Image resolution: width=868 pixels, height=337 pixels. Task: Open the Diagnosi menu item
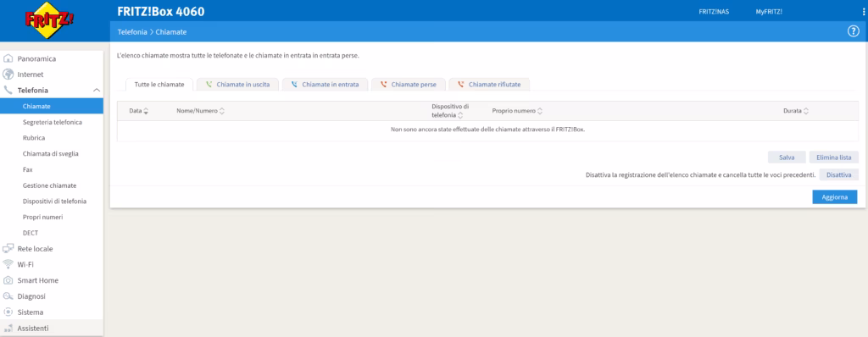52,296
